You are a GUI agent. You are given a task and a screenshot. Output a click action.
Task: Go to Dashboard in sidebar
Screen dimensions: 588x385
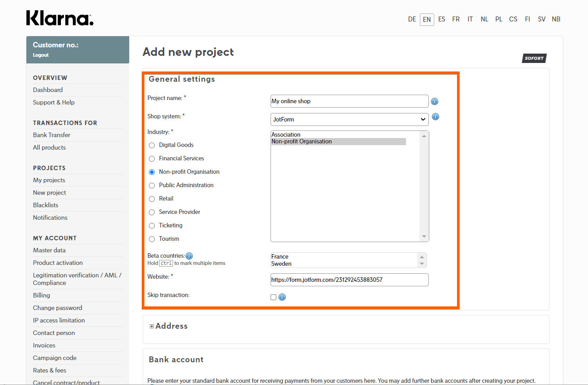[x=48, y=90]
